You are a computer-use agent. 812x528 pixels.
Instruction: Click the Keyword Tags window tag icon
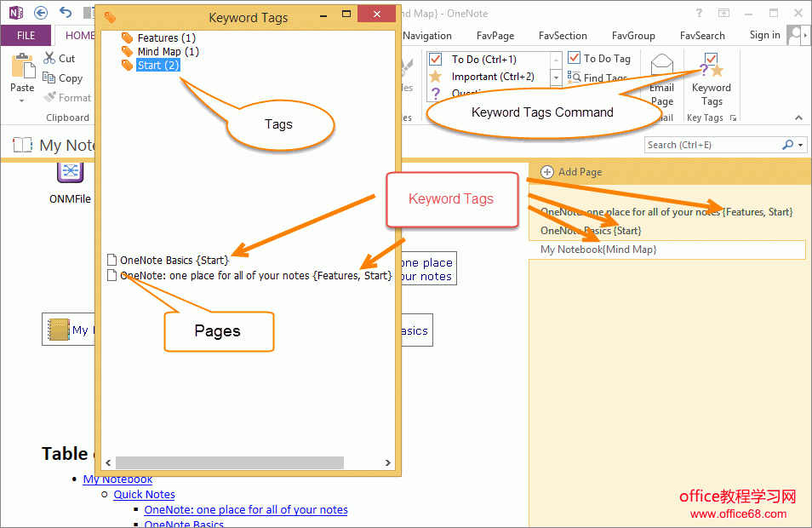[x=110, y=18]
